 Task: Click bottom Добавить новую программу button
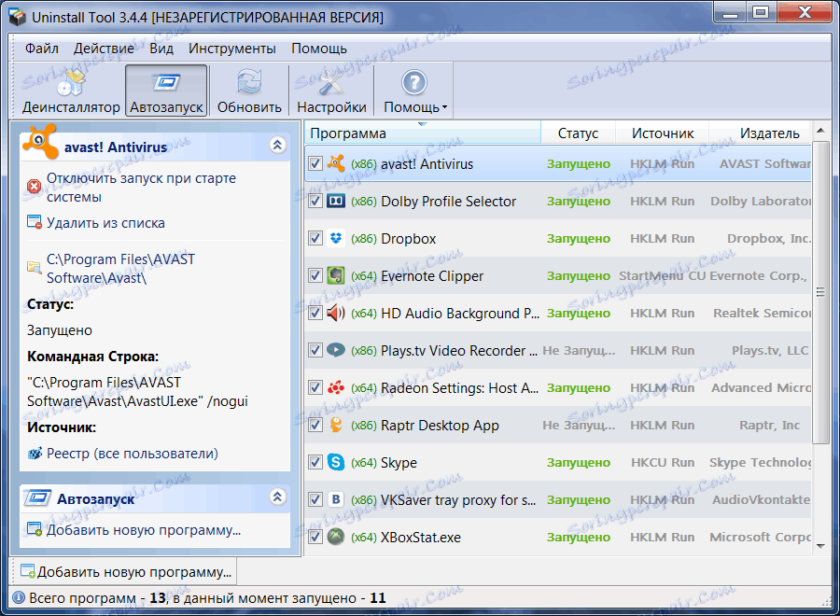point(126,571)
